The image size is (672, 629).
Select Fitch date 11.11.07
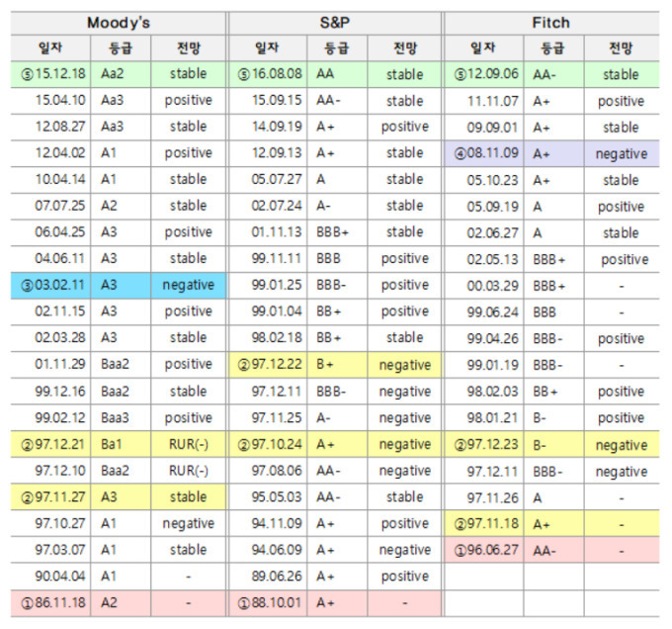point(493,101)
